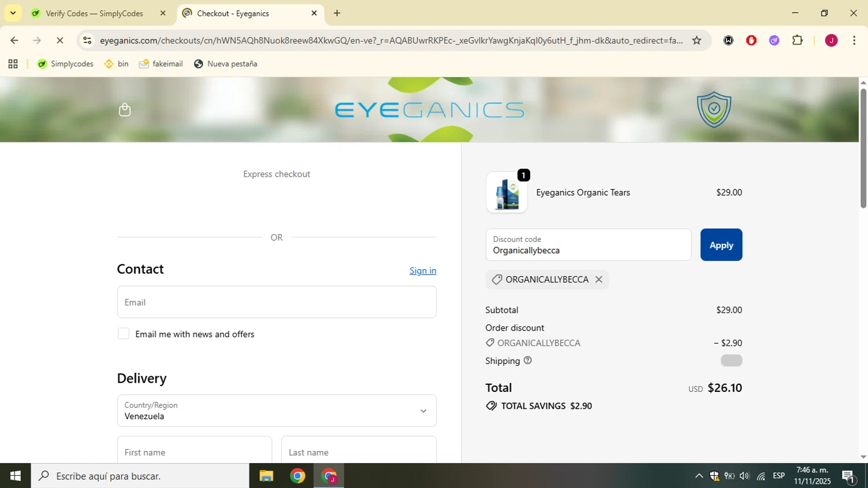
Task: Remove the ORGANICALLYBECCA discount tag
Action: [x=599, y=280]
